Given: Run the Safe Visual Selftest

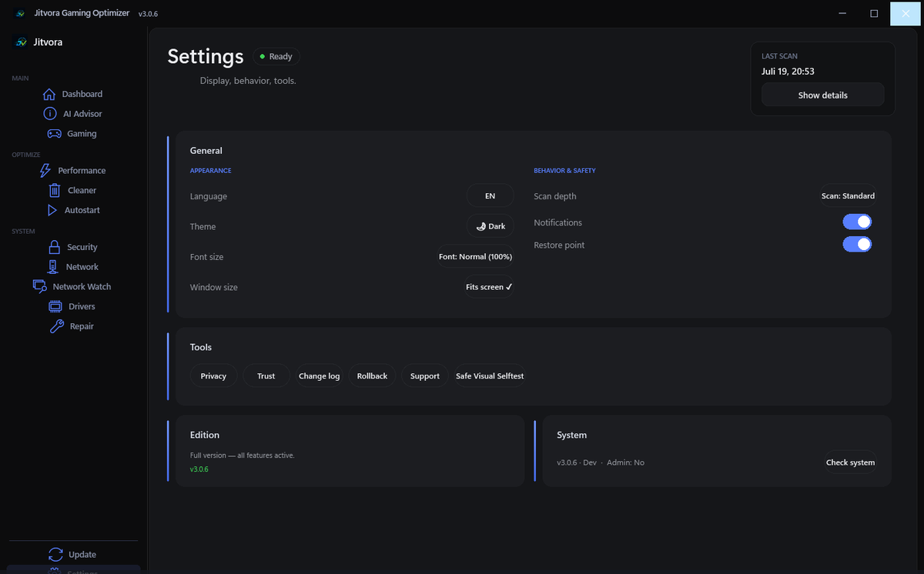Looking at the screenshot, I should pos(490,376).
